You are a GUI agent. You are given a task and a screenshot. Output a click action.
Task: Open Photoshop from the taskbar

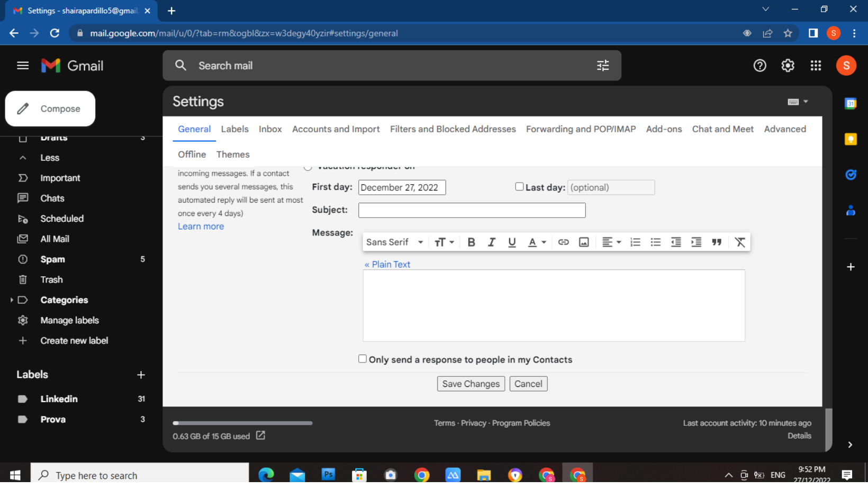click(x=328, y=475)
